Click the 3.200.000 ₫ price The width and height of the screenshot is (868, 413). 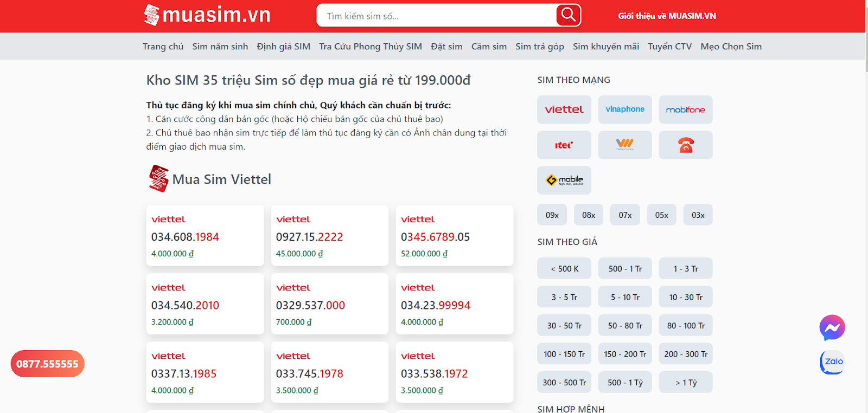coord(172,322)
